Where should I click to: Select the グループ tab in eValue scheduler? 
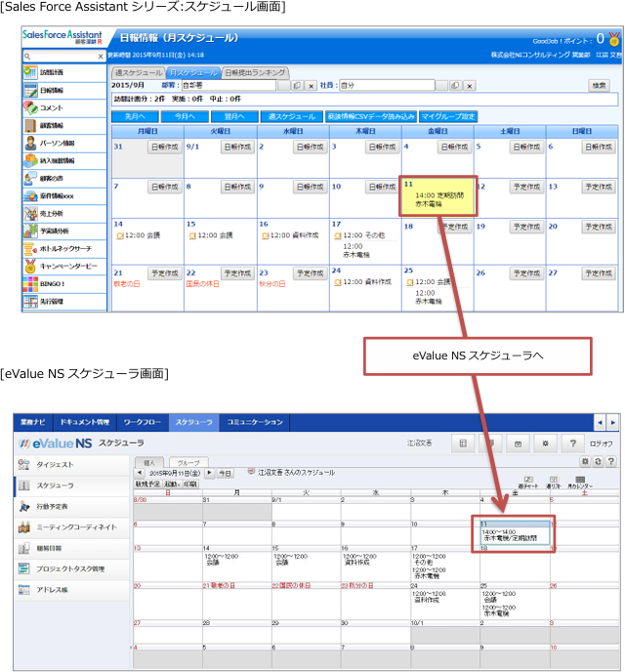188,463
